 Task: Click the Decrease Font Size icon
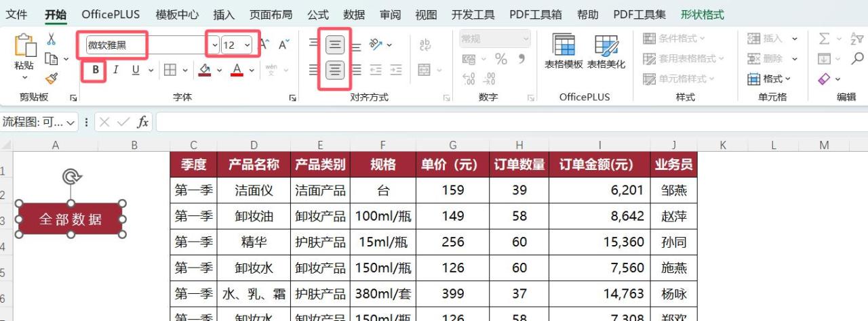click(x=284, y=45)
